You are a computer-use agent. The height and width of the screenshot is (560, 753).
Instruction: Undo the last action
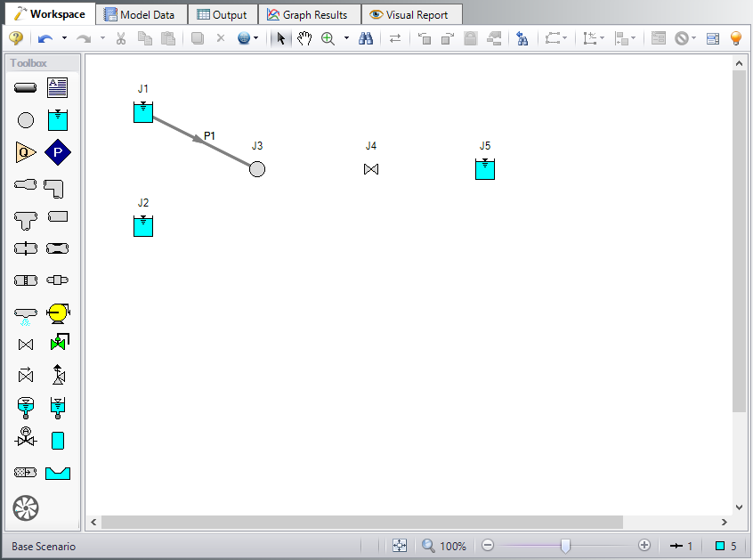click(45, 38)
